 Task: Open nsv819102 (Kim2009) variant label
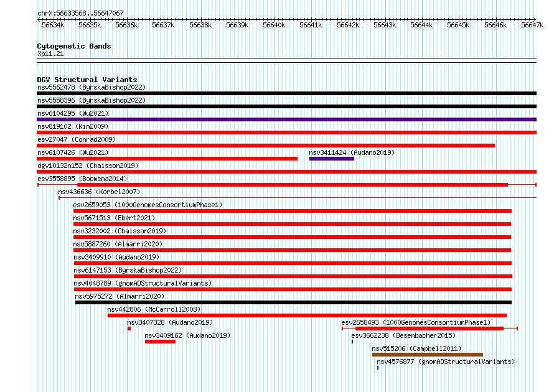(73, 126)
